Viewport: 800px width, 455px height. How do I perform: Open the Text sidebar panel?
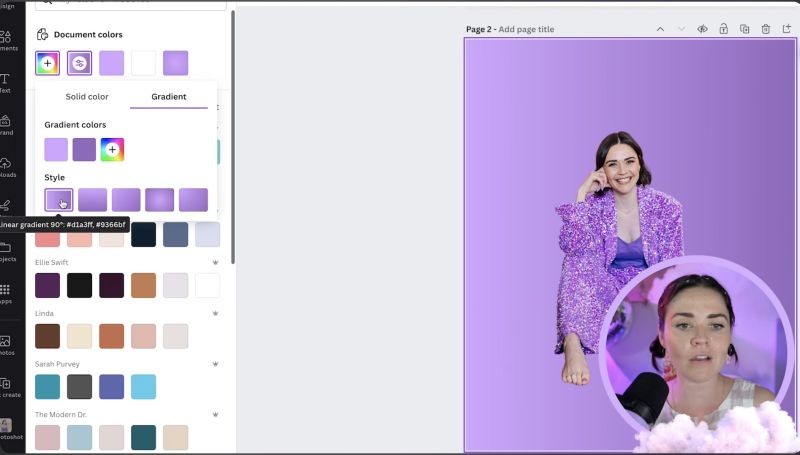click(x=5, y=83)
